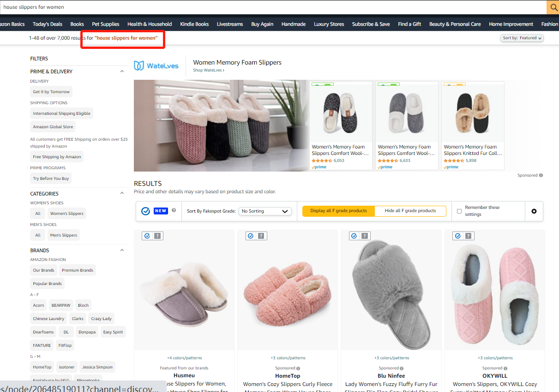The image size is (559, 392).
Task: Filter by the Dearfoams brand
Action: (x=43, y=332)
